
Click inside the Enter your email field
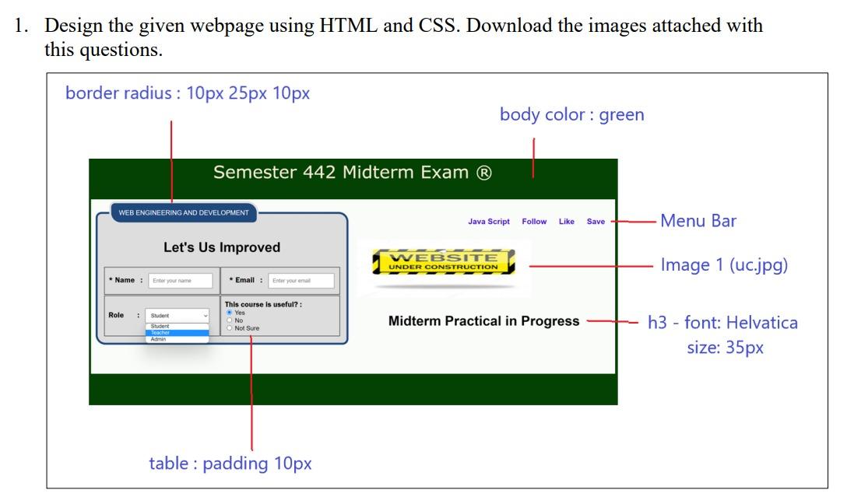(302, 281)
